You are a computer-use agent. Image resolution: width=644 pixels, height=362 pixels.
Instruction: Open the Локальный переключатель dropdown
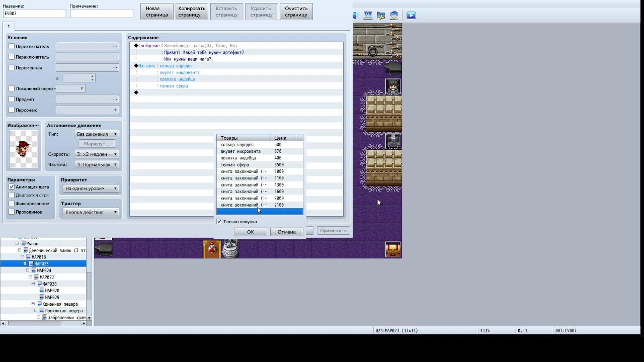tap(70, 88)
